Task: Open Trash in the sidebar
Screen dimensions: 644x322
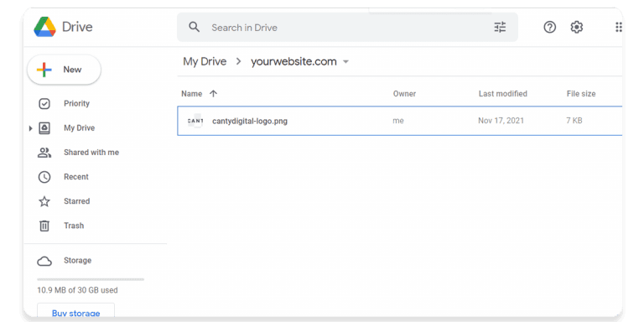Action: click(x=74, y=226)
